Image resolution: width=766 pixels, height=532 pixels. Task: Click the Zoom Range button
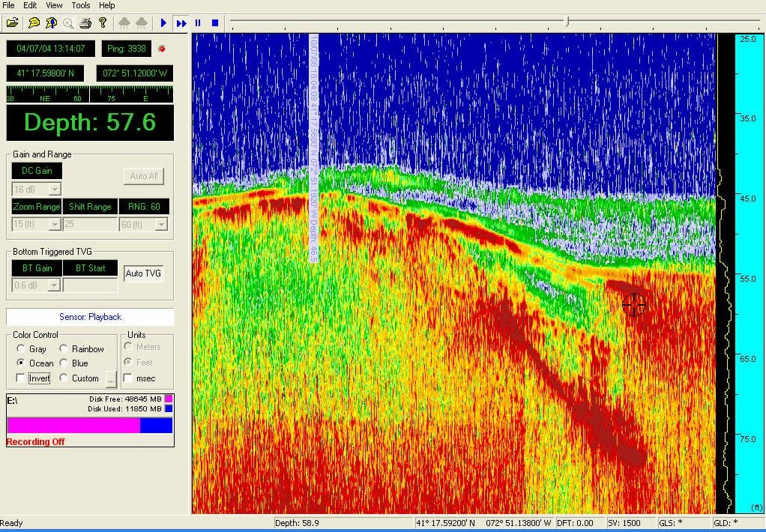[x=36, y=206]
